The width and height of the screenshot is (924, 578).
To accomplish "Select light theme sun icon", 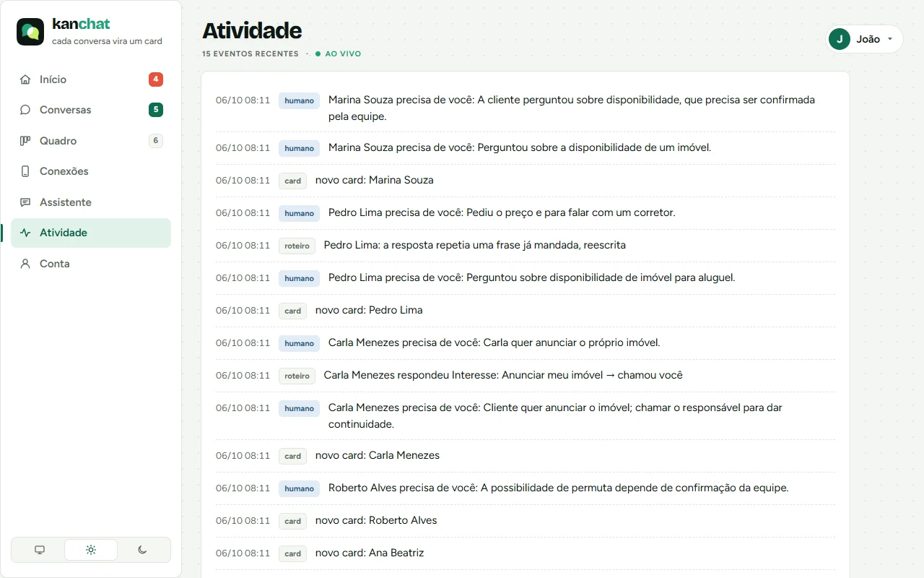I will tap(91, 550).
